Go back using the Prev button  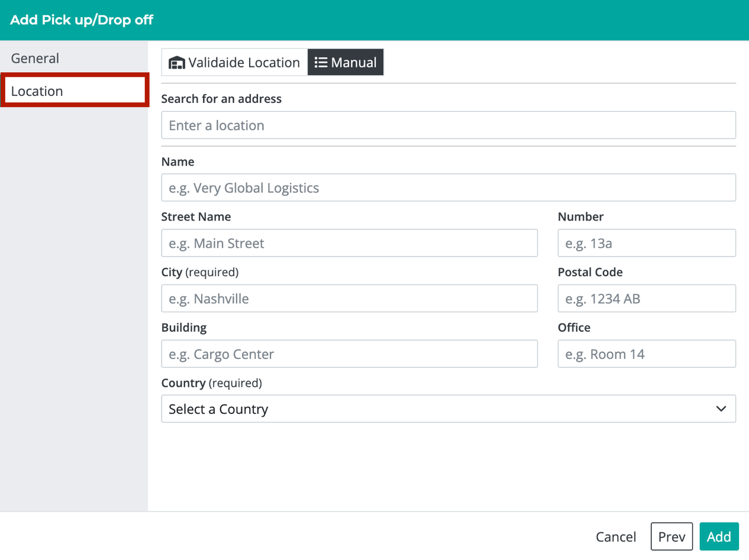(x=671, y=536)
